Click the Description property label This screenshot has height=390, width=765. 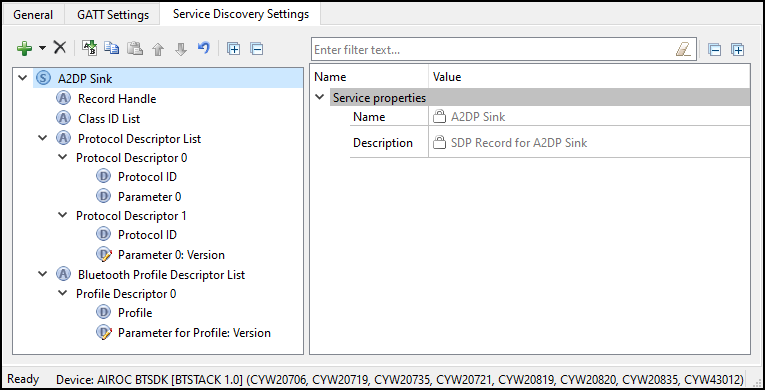click(x=383, y=143)
